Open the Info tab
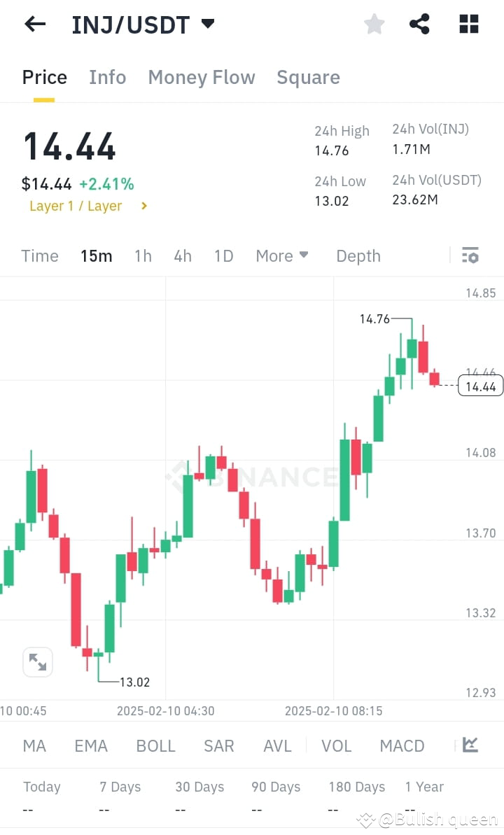The height and width of the screenshot is (835, 504). pos(107,77)
